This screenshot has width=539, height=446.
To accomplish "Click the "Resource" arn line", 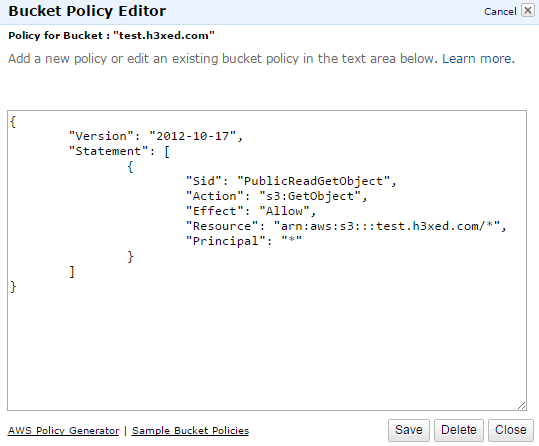I will [x=346, y=226].
